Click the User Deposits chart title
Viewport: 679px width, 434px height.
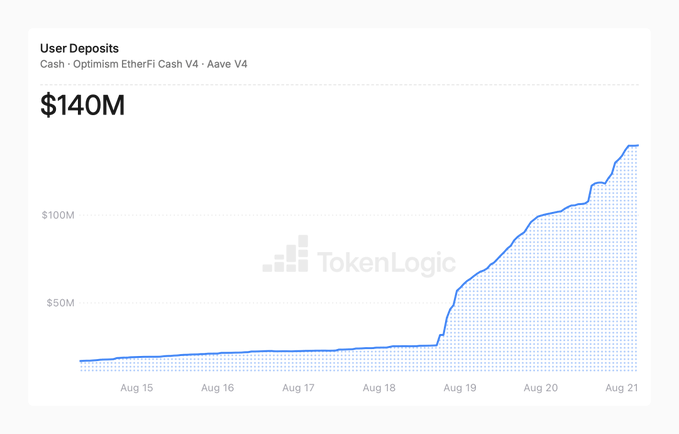(79, 48)
